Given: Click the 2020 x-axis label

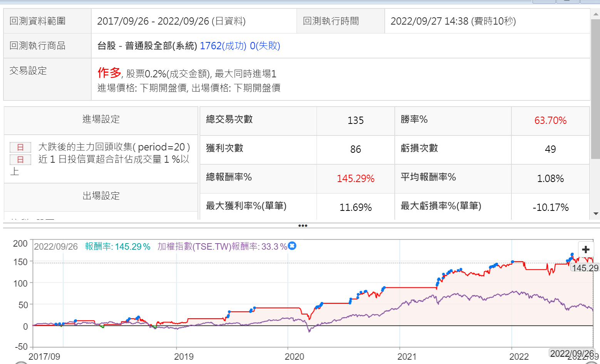Looking at the screenshot, I should pyautogui.click(x=295, y=356).
